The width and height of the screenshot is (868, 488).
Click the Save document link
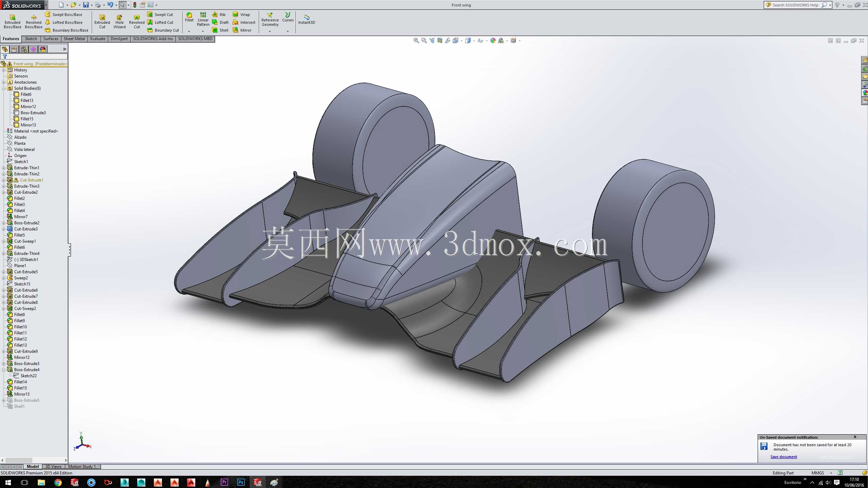click(x=783, y=457)
